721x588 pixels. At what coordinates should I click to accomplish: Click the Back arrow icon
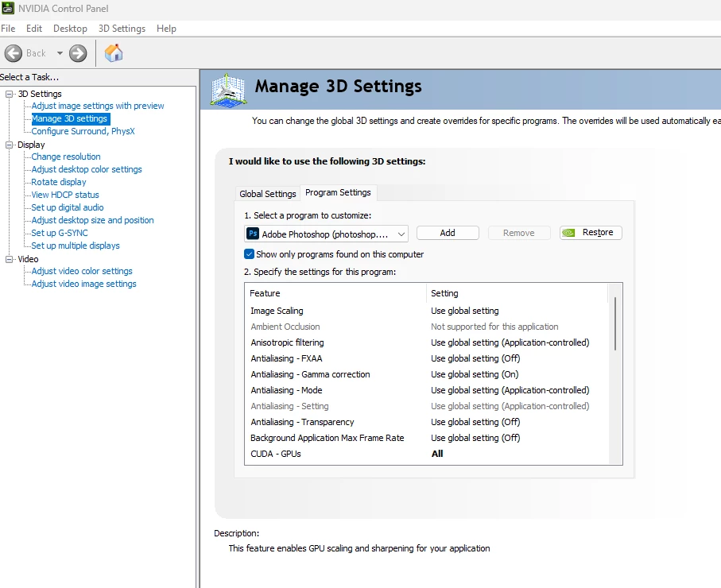14,53
